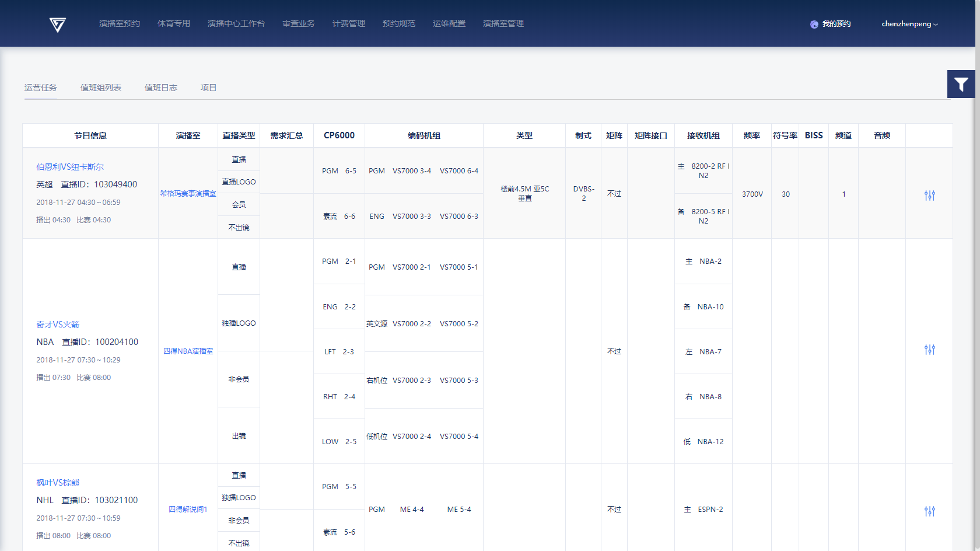Expand the chenzhenpeng user dropdown
The width and height of the screenshot is (980, 551).
(909, 24)
